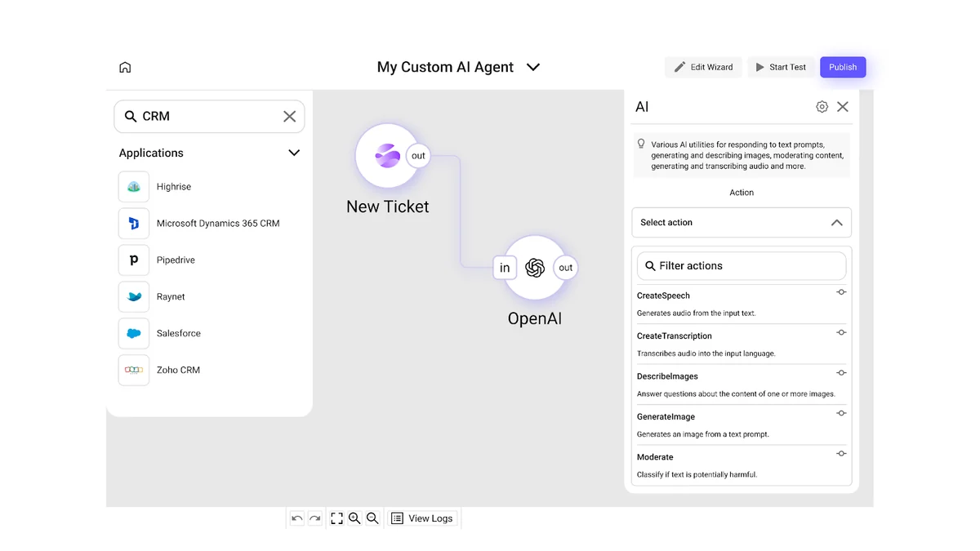
Task: Click the Zoho CRM label
Action: pos(178,370)
